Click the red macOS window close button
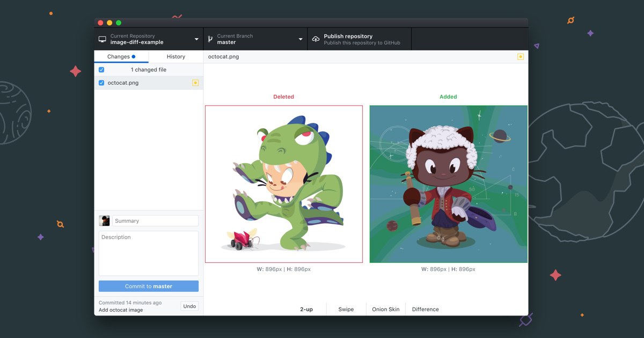The image size is (644, 338). tap(100, 23)
